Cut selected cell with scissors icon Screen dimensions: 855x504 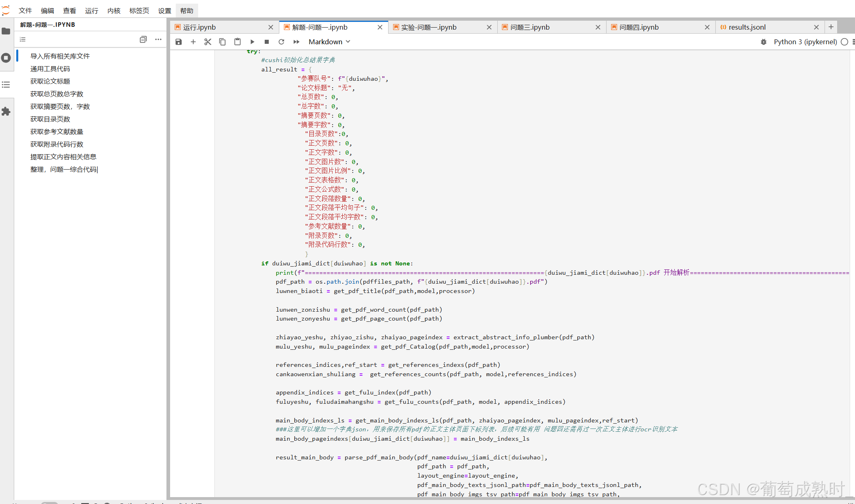(x=208, y=42)
